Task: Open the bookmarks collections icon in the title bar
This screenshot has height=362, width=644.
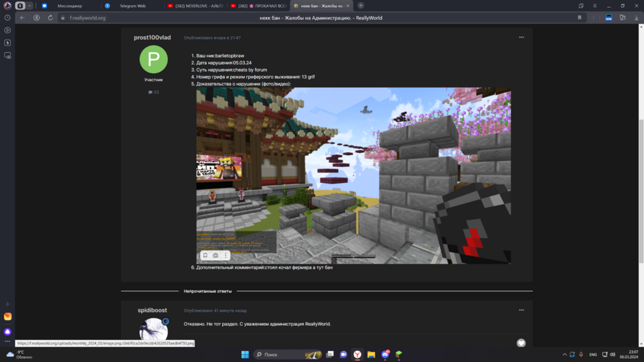Action: click(x=581, y=6)
